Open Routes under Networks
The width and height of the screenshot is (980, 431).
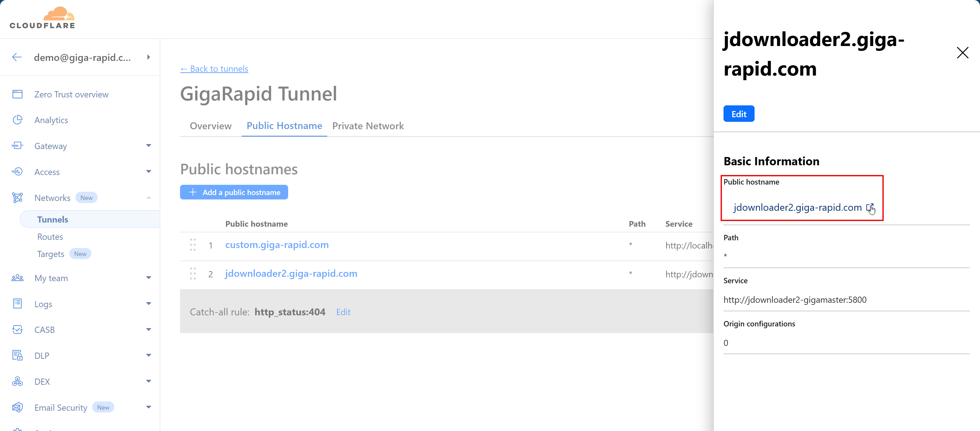50,237
